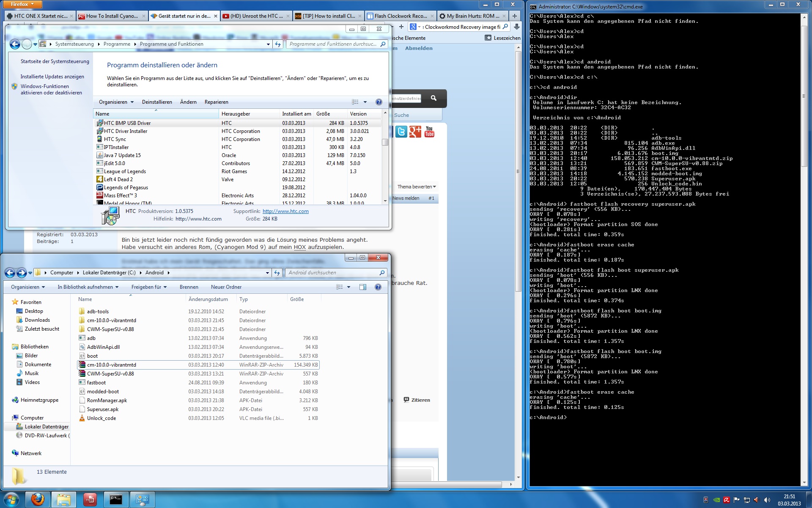
Task: Click Programme list vertical scrollbar thumb
Action: [x=385, y=142]
